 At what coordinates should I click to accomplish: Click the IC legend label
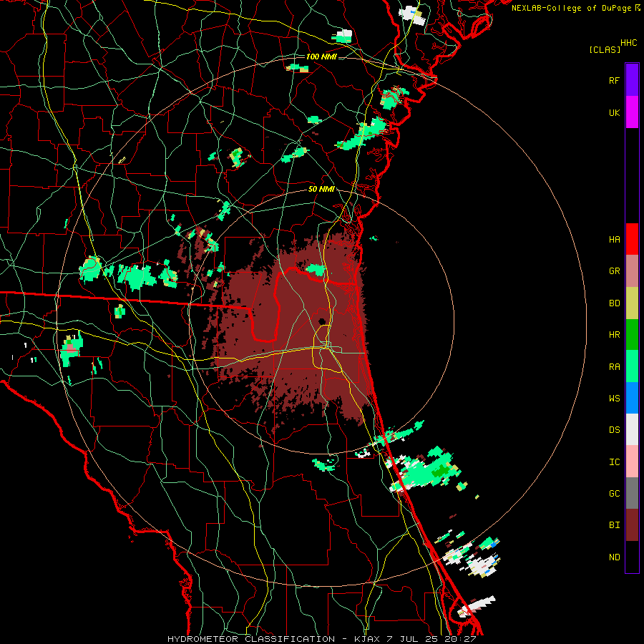[x=614, y=462]
